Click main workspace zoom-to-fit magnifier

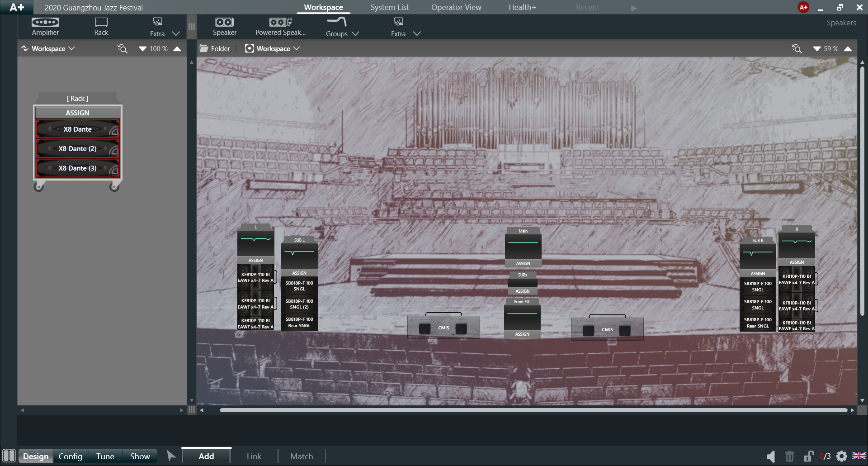pyautogui.click(x=797, y=48)
